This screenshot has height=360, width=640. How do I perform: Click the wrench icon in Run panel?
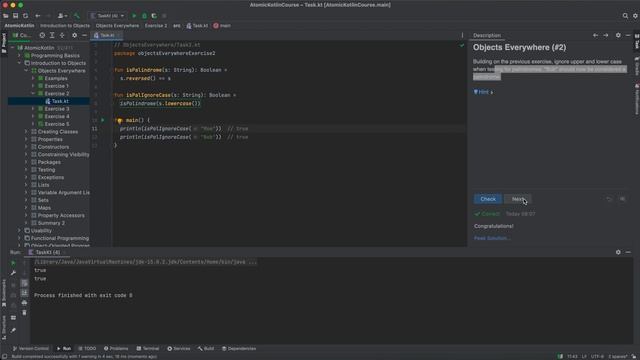(x=13, y=273)
